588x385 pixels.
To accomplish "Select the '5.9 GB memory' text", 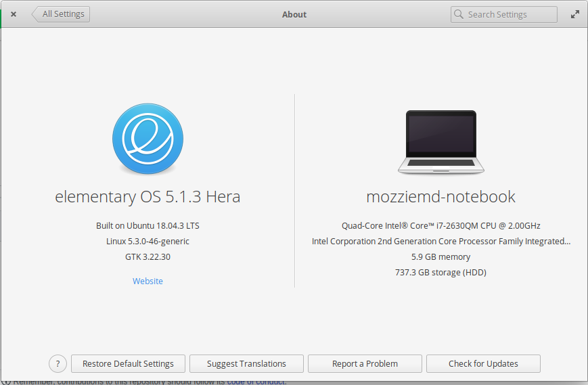I will (x=441, y=257).
